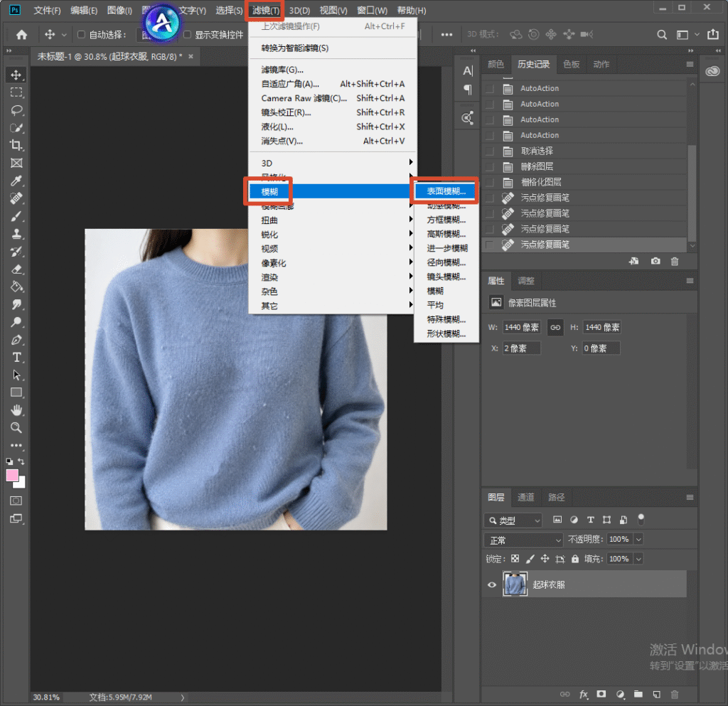Click the share icon at top right

coord(713,34)
